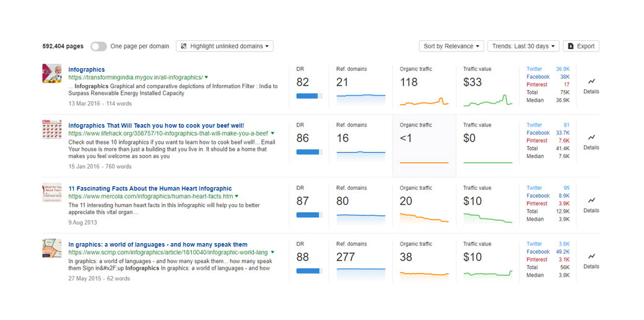Open the lifehack.org URL link
Viewport: 644px width, 320px height.
[168, 133]
